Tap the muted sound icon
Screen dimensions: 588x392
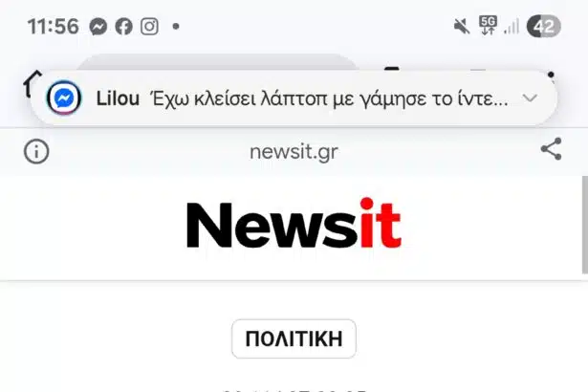[x=461, y=27]
